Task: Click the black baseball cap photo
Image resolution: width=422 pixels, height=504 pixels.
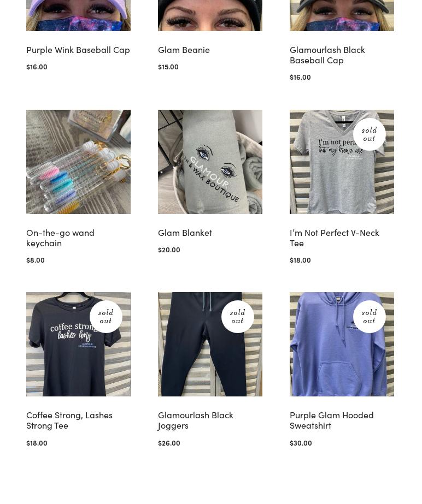Action: pos(342,15)
